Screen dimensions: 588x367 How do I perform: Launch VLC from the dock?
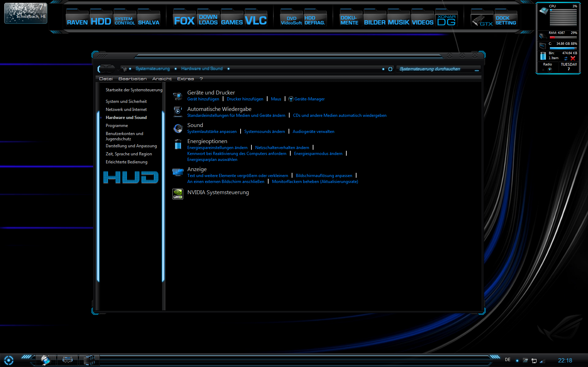(x=256, y=18)
